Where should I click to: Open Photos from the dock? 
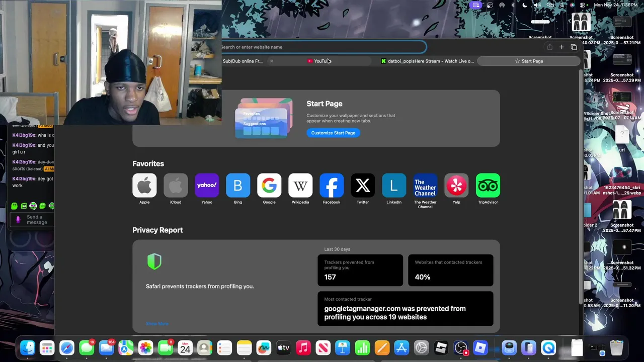[x=145, y=347]
